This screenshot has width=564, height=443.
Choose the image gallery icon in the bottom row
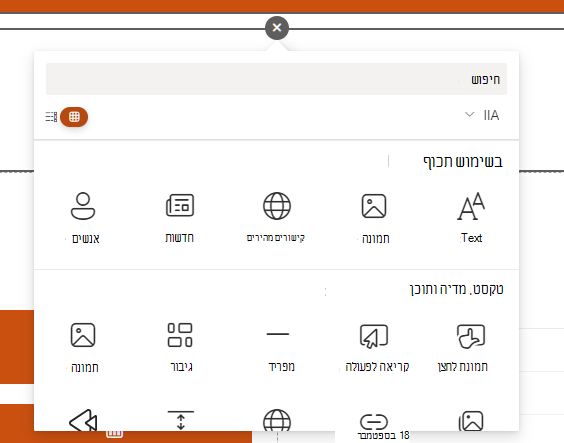471,421
